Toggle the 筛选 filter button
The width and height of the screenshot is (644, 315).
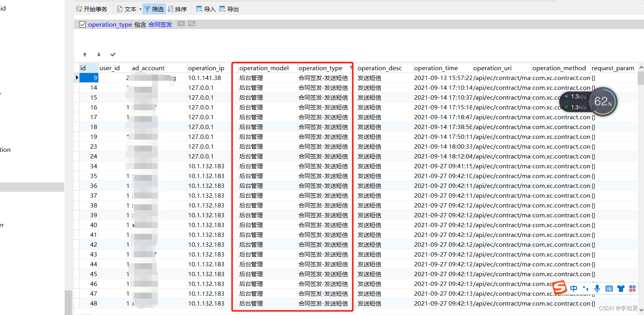[x=154, y=9]
